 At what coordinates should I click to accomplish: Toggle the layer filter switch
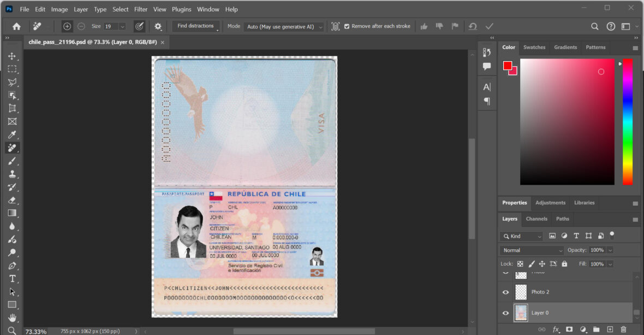coord(612,235)
